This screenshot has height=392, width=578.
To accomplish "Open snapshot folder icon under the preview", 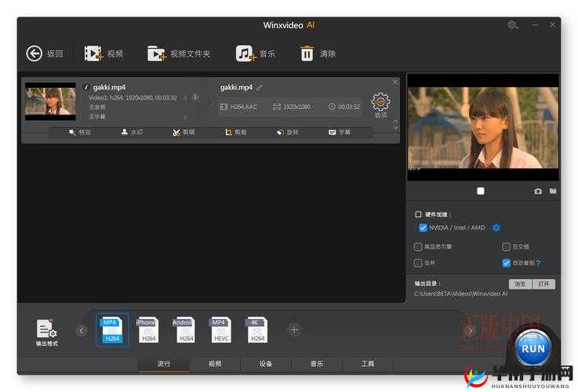I will pos(553,191).
